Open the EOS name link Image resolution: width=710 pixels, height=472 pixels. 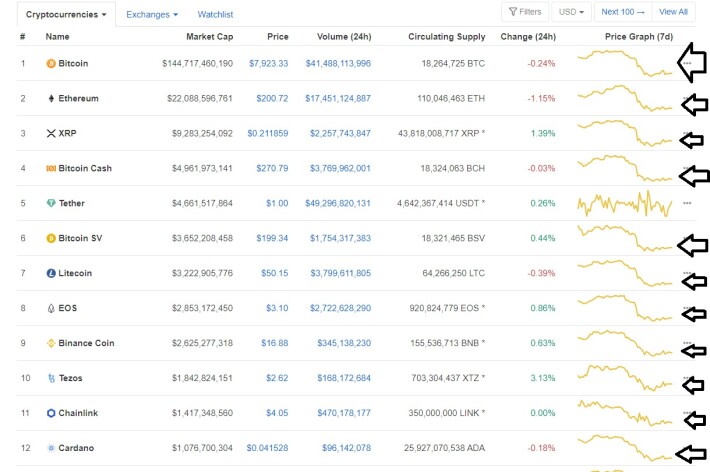pyautogui.click(x=67, y=308)
